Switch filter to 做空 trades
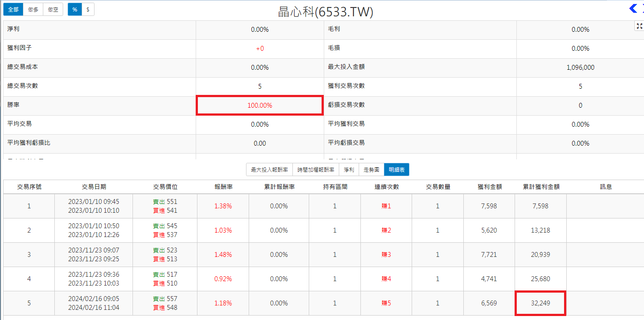Image resolution: width=644 pixels, height=320 pixels. (x=53, y=9)
